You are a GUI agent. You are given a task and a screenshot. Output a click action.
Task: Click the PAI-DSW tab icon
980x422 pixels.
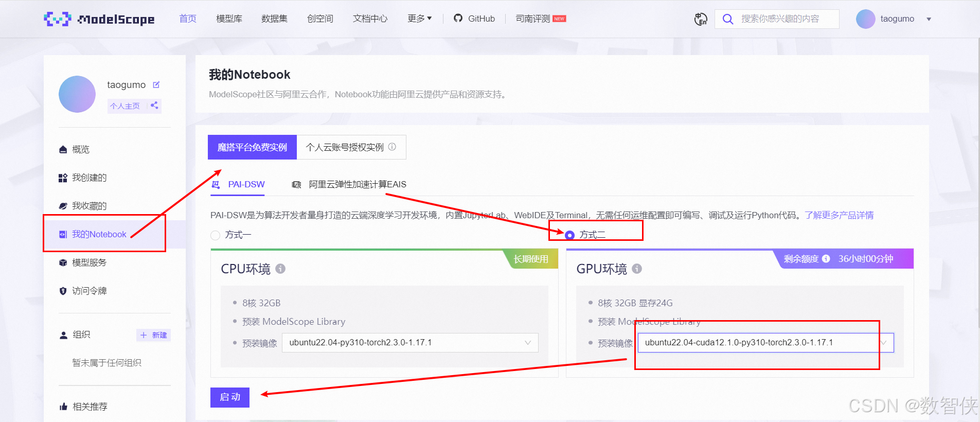(217, 184)
